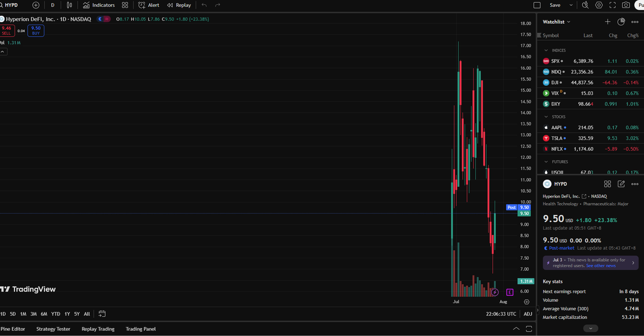This screenshot has height=336, width=644.
Task: Select VIX in the watchlist
Action: [x=590, y=93]
